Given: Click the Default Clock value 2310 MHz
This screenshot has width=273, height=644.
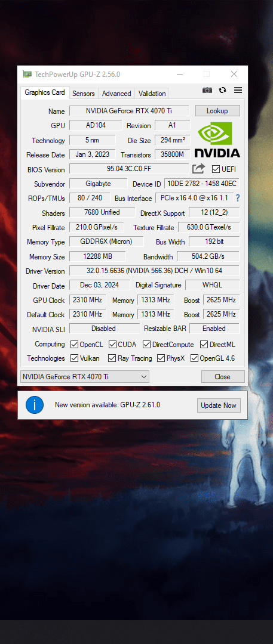Looking at the screenshot, I should click(x=87, y=314).
